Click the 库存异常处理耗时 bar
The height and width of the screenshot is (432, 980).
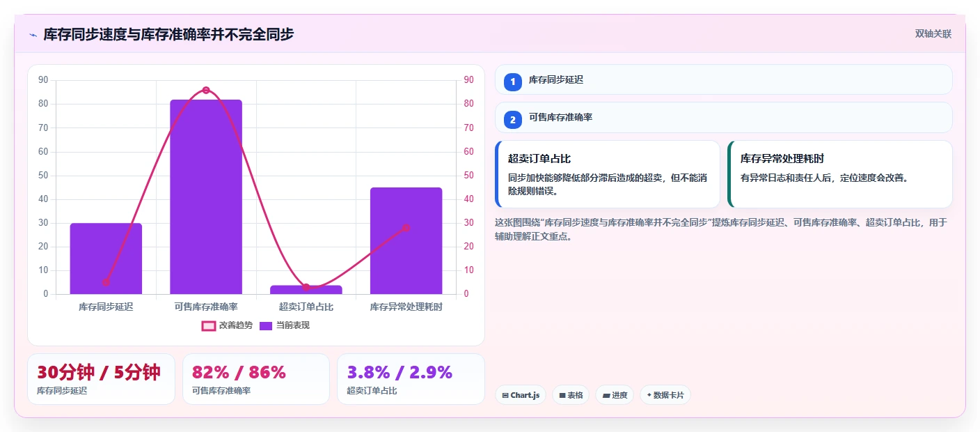point(406,240)
